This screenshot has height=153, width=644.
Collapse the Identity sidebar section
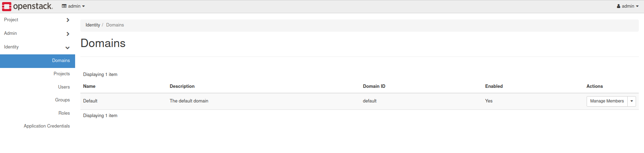click(x=11, y=47)
